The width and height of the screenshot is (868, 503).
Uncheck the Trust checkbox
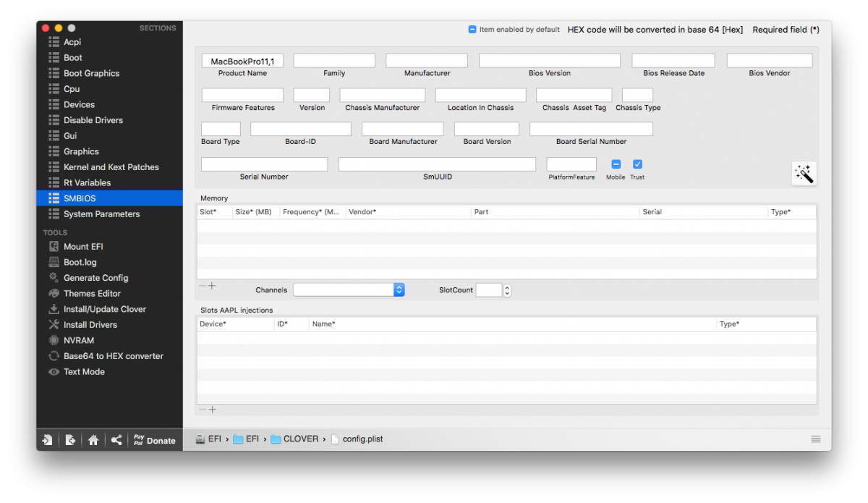coord(637,164)
